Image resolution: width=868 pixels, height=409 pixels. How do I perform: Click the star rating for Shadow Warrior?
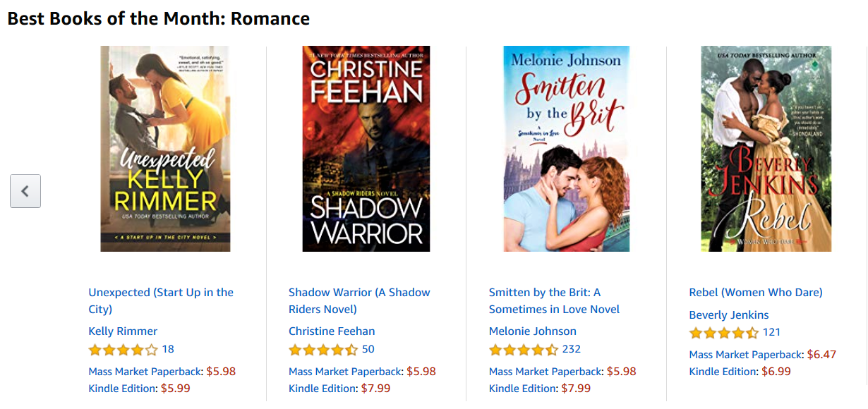[323, 350]
